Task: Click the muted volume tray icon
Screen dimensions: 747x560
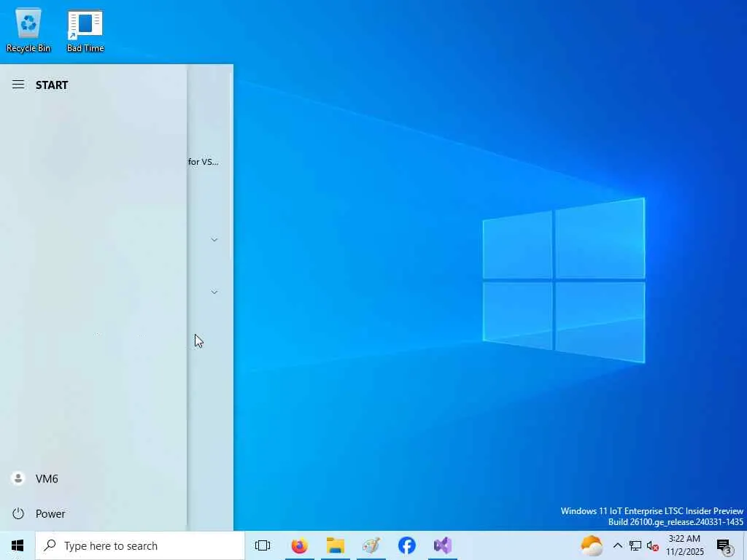Action: click(x=653, y=546)
